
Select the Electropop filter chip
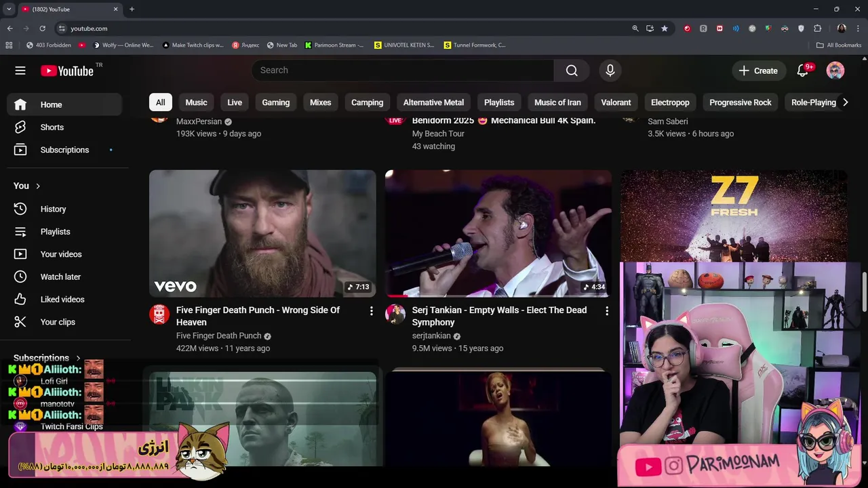(x=670, y=102)
